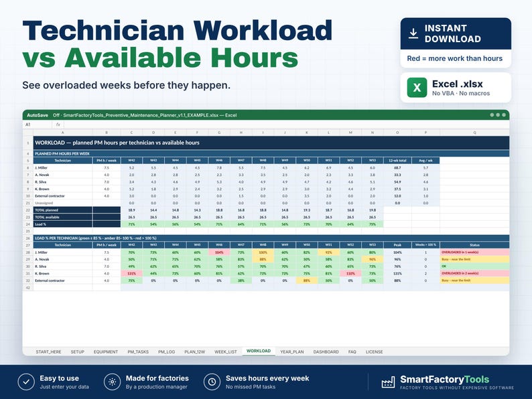Click the 38% External contractor load cell
Viewport: 532px width, 399px height.
(241, 281)
